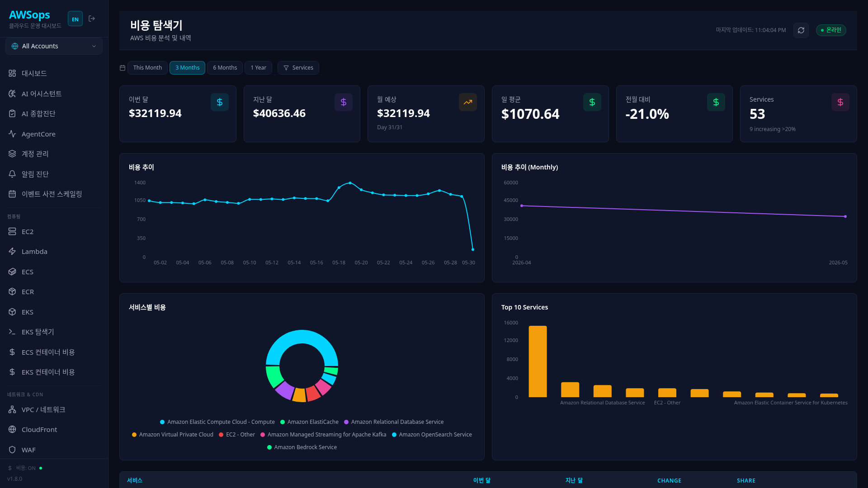Toggle Amazon Bedrock Service legend entry
868x488 pixels.
click(302, 447)
